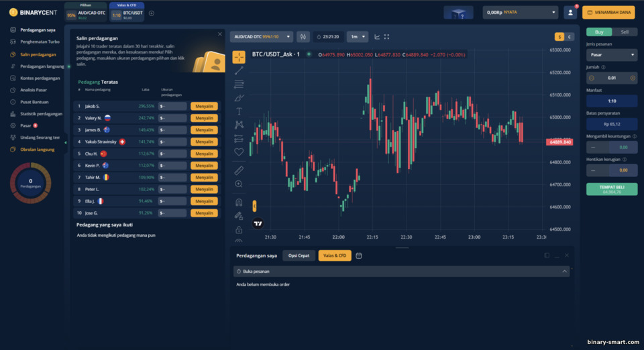Toggle fullscreen chart mode
Screen dimensions: 644x350
pos(387,37)
